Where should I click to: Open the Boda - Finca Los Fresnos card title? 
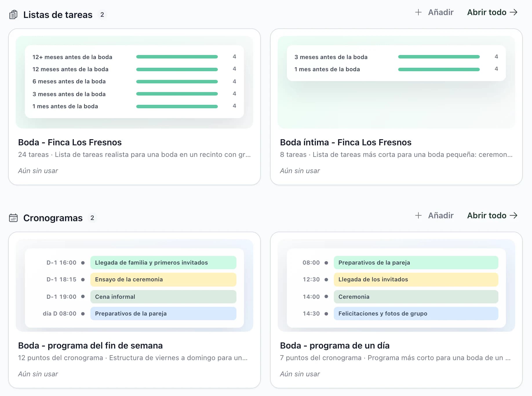pos(70,142)
